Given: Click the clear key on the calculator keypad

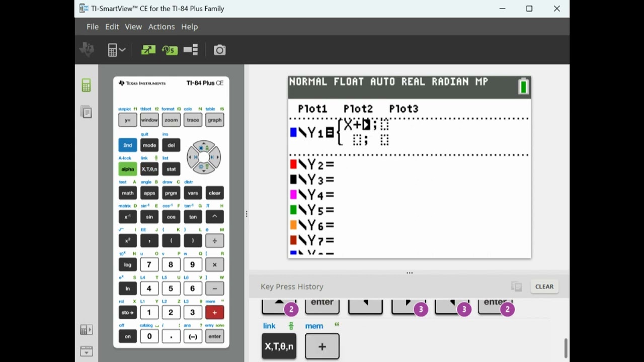Looking at the screenshot, I should coord(214,193).
